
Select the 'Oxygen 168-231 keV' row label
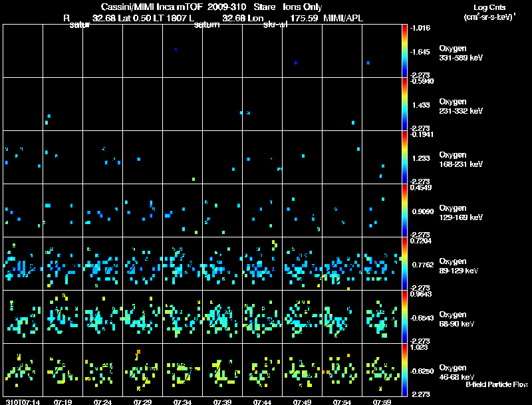coord(461,160)
